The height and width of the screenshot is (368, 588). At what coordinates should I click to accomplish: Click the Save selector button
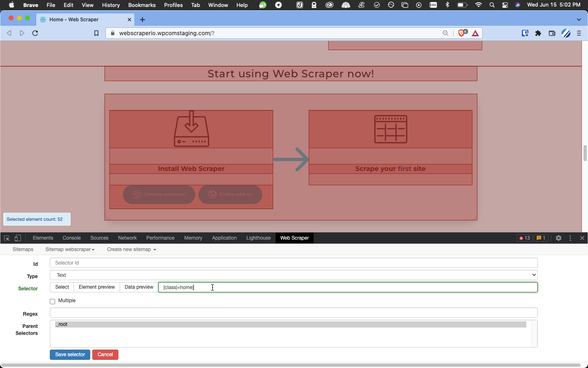(70, 355)
